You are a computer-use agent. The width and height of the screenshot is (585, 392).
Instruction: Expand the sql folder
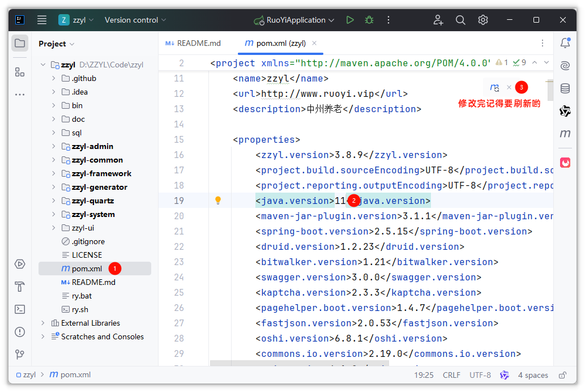pos(53,133)
